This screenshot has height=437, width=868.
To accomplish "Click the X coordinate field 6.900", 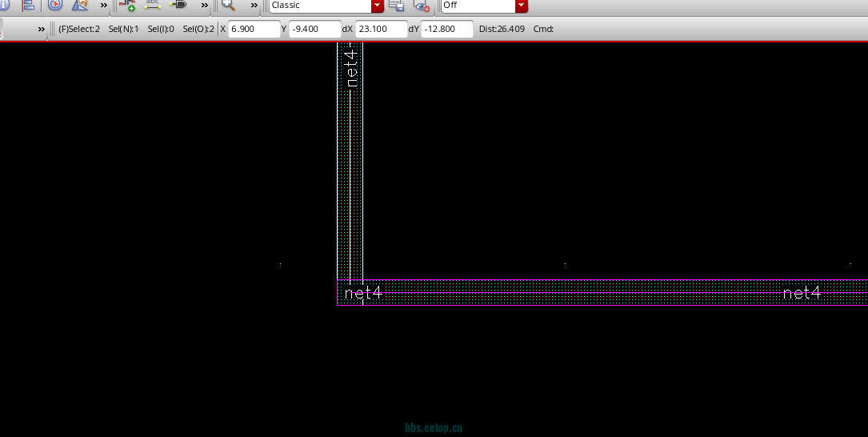I will pos(254,29).
